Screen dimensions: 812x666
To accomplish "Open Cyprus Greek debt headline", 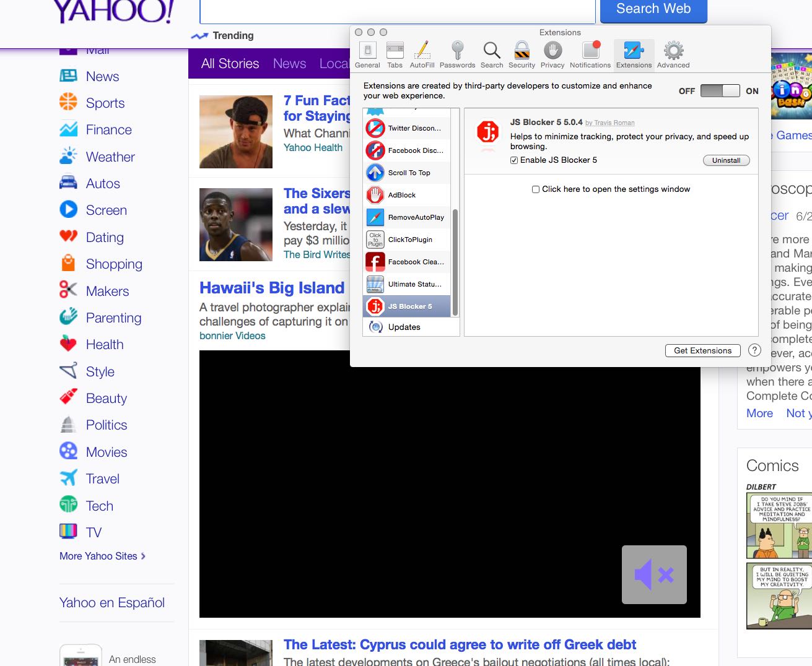I will pyautogui.click(x=460, y=645).
